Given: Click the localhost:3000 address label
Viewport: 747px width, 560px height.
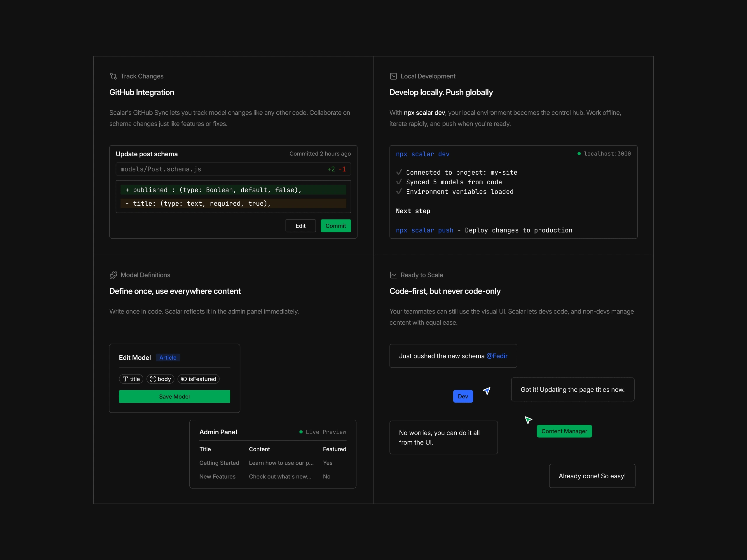Looking at the screenshot, I should (x=607, y=154).
